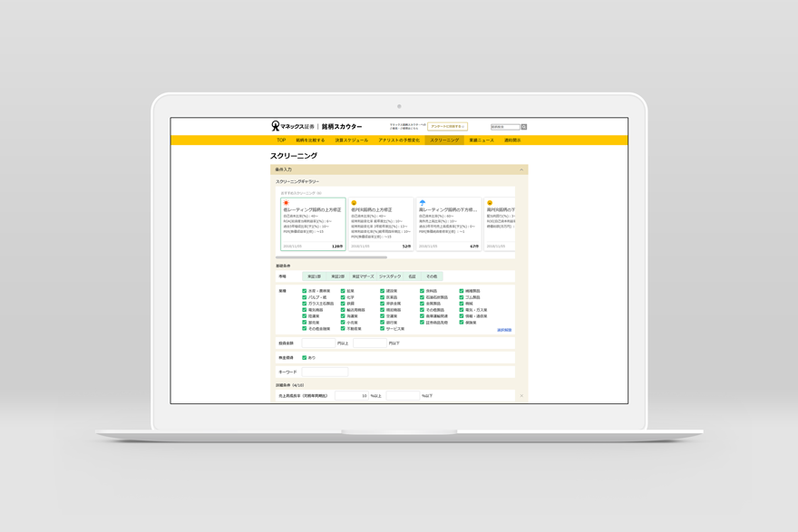Go to the 業績ニュース nav tab
The height and width of the screenshot is (532, 798).
482,140
